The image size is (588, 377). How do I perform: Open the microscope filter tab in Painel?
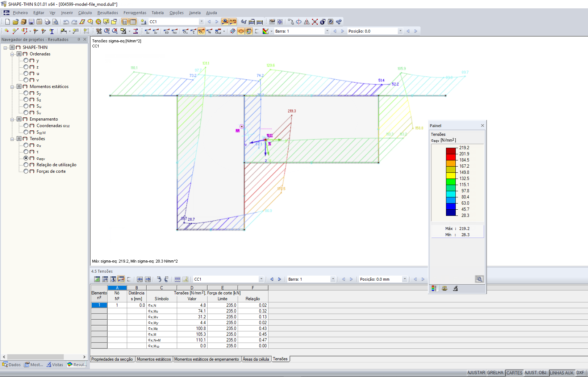click(455, 288)
